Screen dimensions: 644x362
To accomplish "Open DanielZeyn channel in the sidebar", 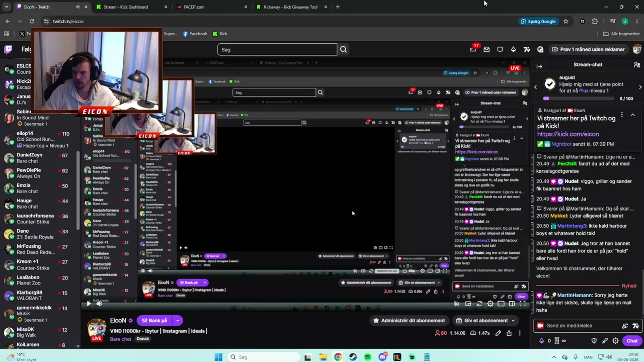I will pos(38,158).
